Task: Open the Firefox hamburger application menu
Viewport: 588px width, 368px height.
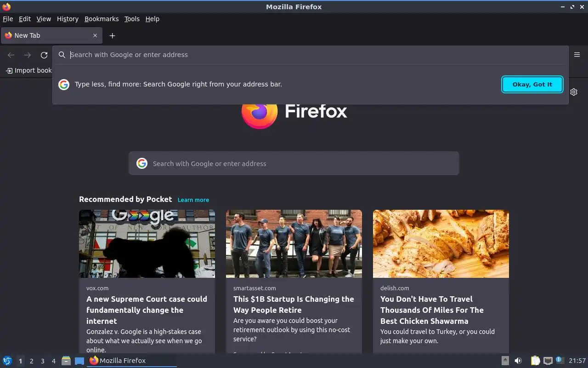Action: click(x=577, y=55)
